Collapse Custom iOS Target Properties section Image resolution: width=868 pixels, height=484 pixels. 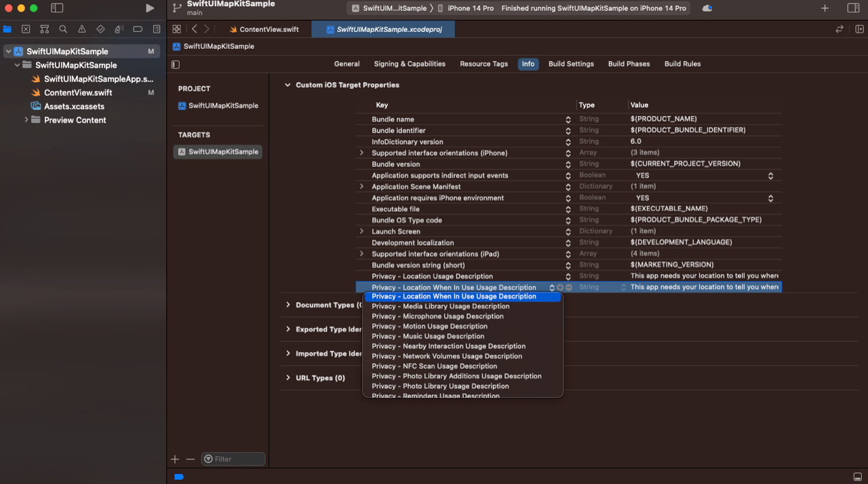pos(288,86)
